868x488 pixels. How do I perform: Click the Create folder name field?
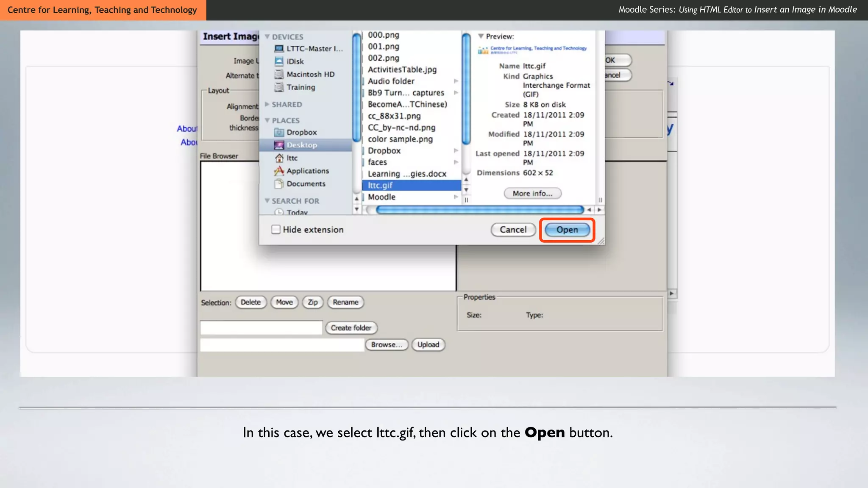tap(261, 328)
